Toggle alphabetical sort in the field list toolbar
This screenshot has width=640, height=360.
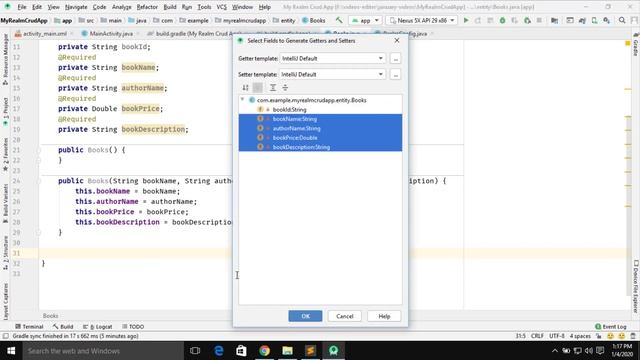pos(245,87)
